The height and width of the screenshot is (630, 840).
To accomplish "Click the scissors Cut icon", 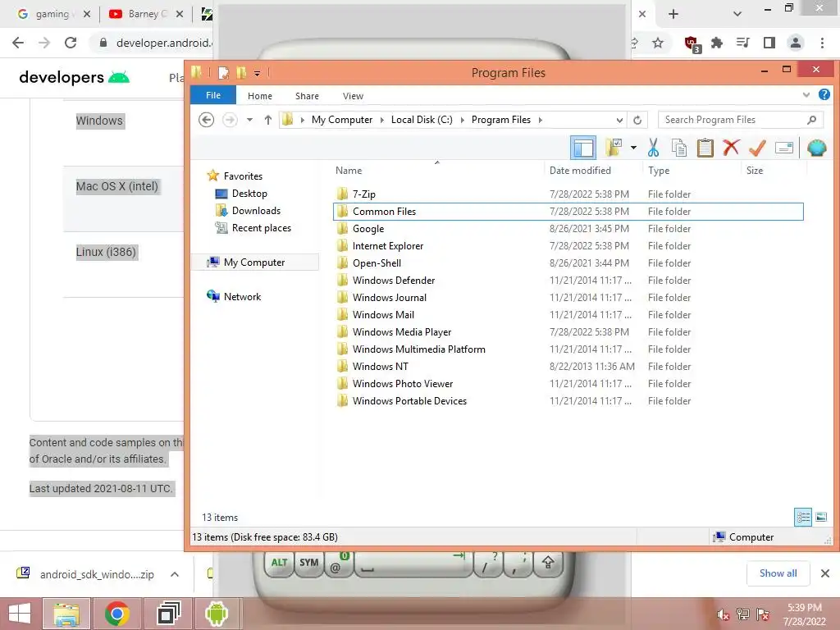I will pos(653,148).
